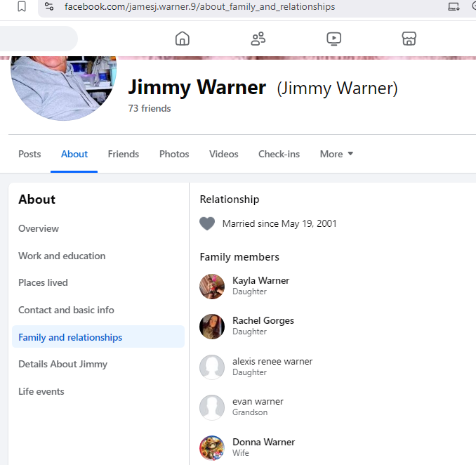Click the 73 friends link
Viewport: 476px width, 465px height.
coord(150,108)
